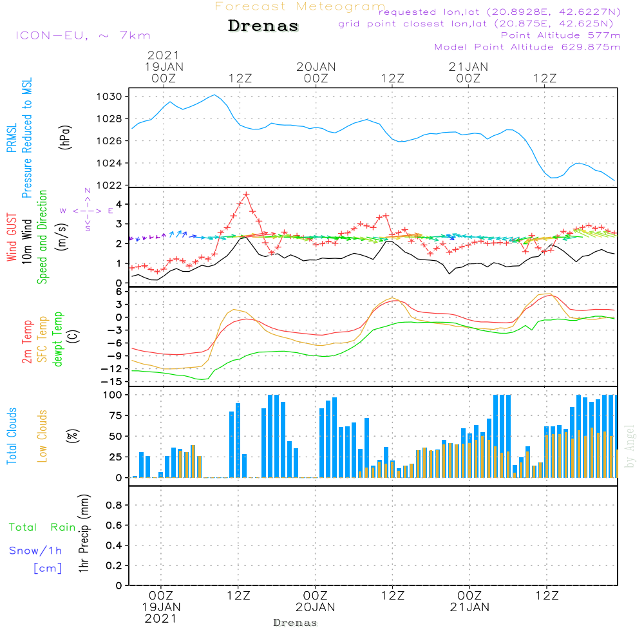
Task: Click the '0.8' precipitation tick value
Action: click(114, 505)
